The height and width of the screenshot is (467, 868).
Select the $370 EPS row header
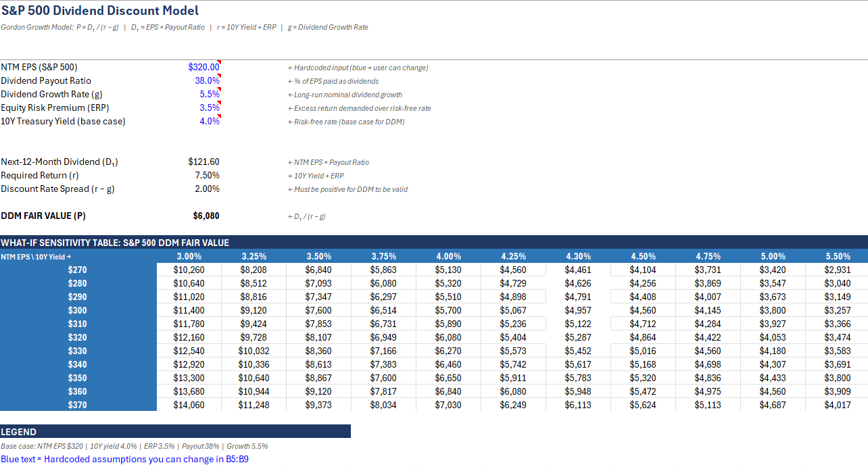78,405
